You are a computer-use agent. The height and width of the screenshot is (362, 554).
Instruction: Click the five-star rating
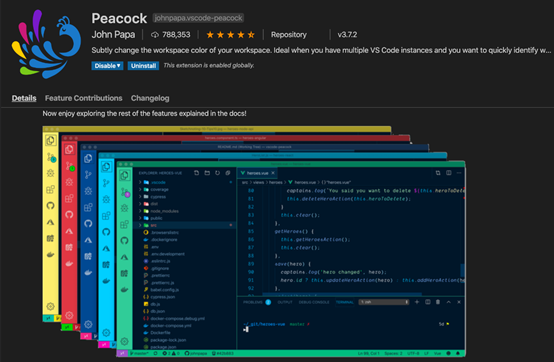click(x=230, y=35)
